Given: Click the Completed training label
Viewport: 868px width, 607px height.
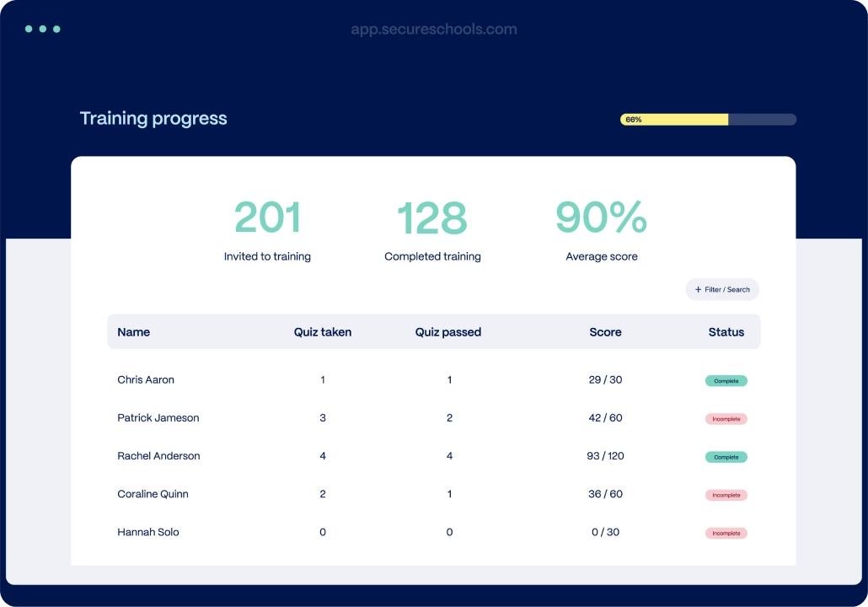Looking at the screenshot, I should coord(433,256).
